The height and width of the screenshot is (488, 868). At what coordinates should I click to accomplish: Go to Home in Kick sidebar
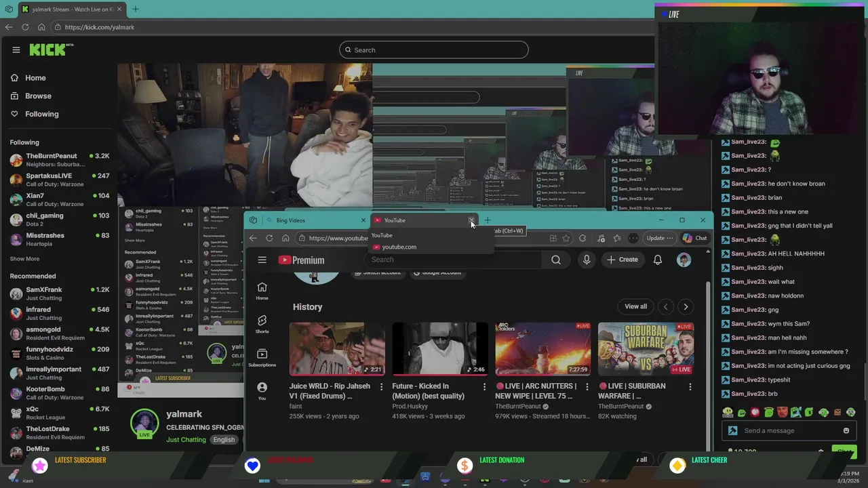tap(35, 78)
